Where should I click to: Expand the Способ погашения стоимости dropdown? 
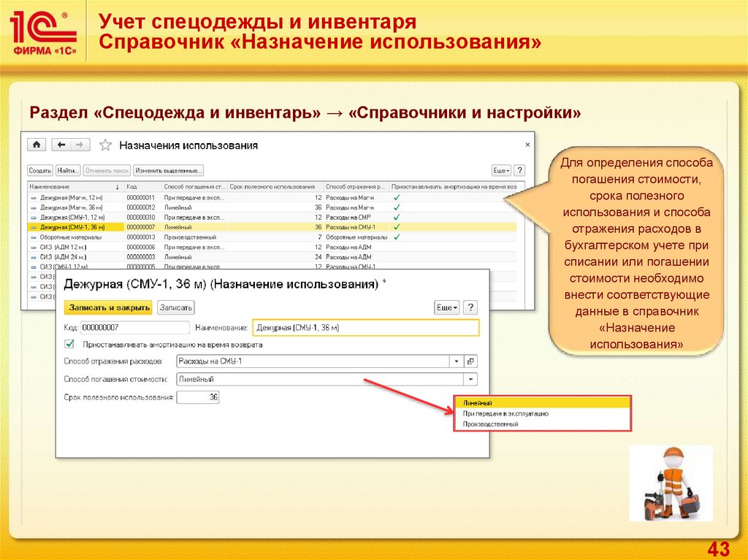pyautogui.click(x=471, y=379)
